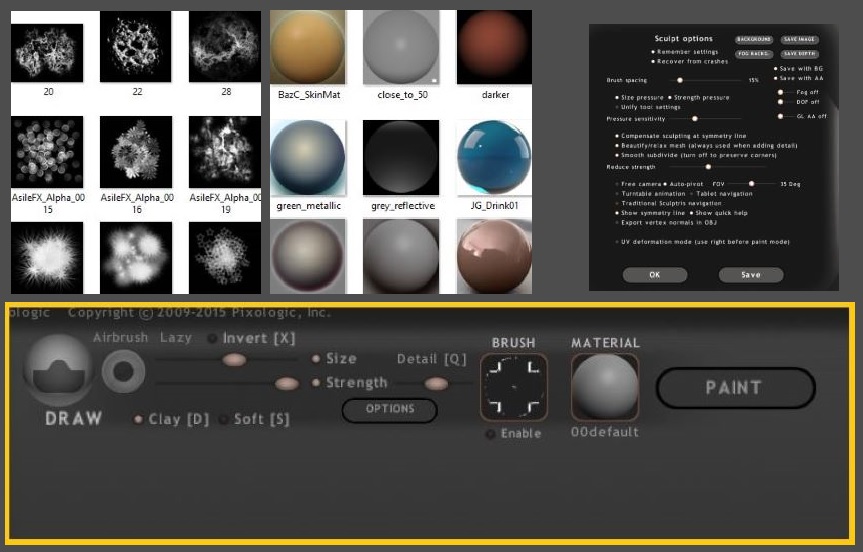
Task: Choose the alpha brush labeled 22
Action: [x=136, y=47]
